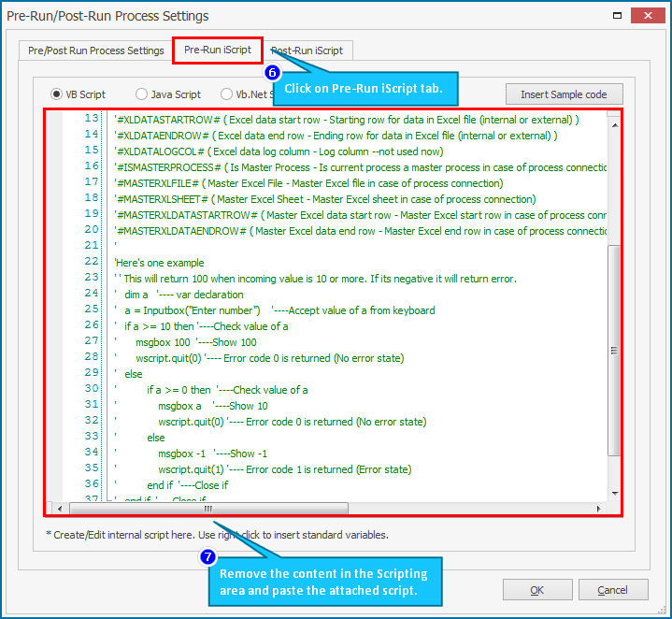Go to Pre/Post Run Process Settings tab
Viewport: 672px width, 619px height.
[95, 50]
